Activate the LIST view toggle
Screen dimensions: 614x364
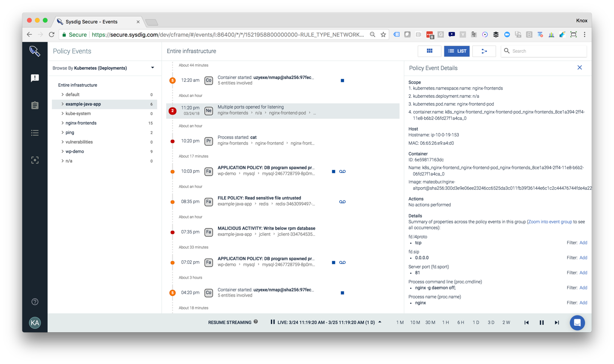(x=457, y=51)
